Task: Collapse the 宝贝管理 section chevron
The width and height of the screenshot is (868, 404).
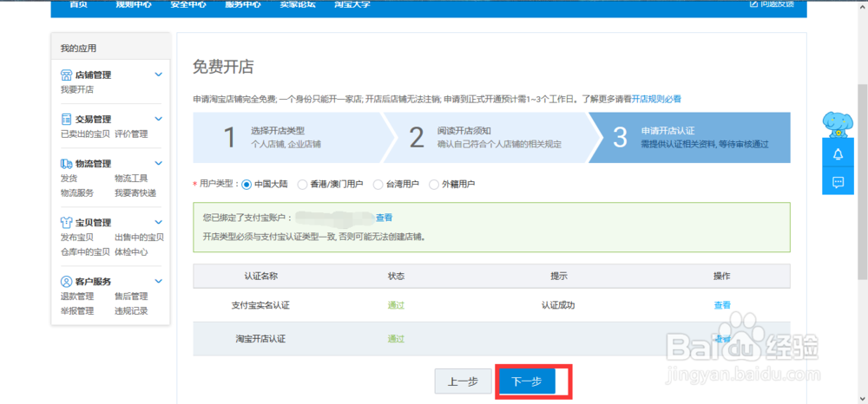Action: tap(158, 222)
